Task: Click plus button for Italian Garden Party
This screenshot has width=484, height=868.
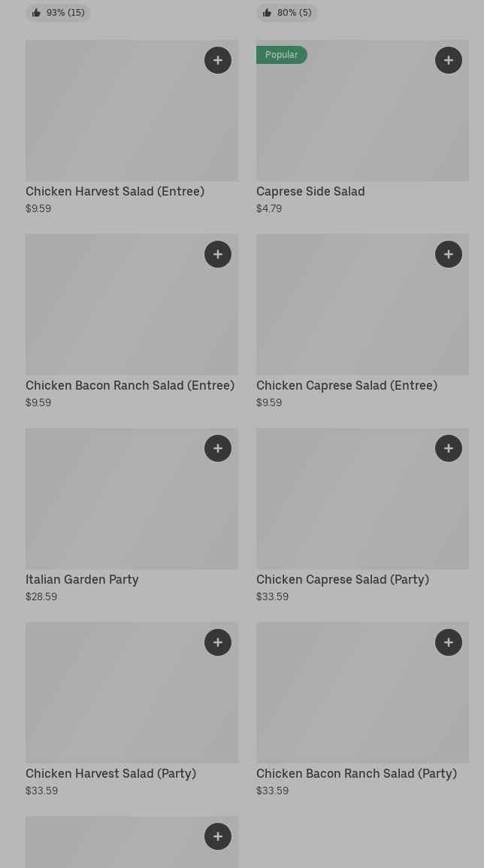Action: pyautogui.click(x=218, y=448)
